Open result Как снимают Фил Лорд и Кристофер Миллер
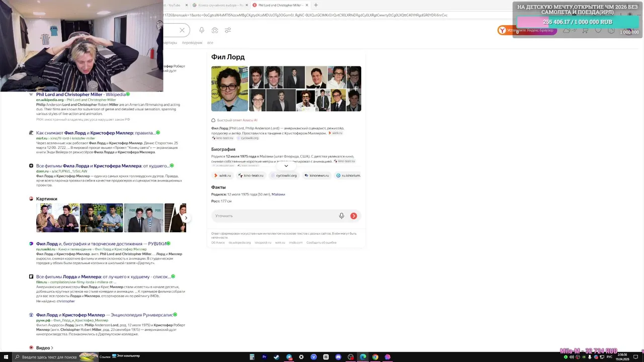 tap(95, 133)
